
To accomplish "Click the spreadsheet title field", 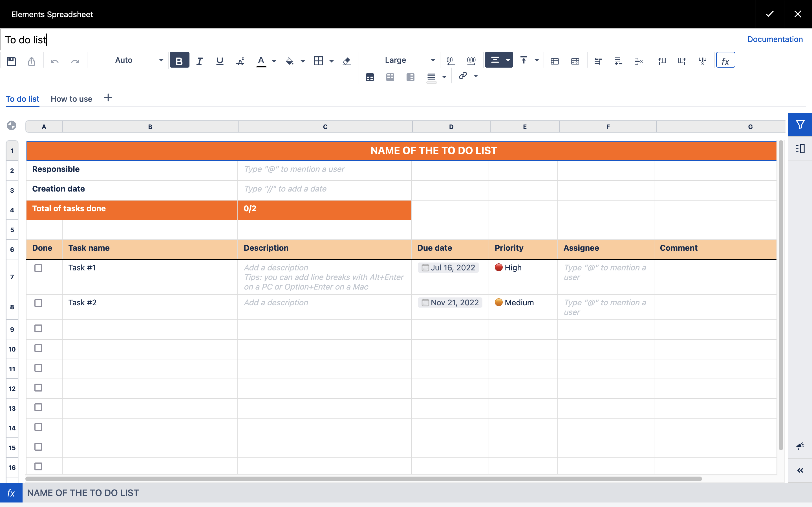I will point(26,39).
